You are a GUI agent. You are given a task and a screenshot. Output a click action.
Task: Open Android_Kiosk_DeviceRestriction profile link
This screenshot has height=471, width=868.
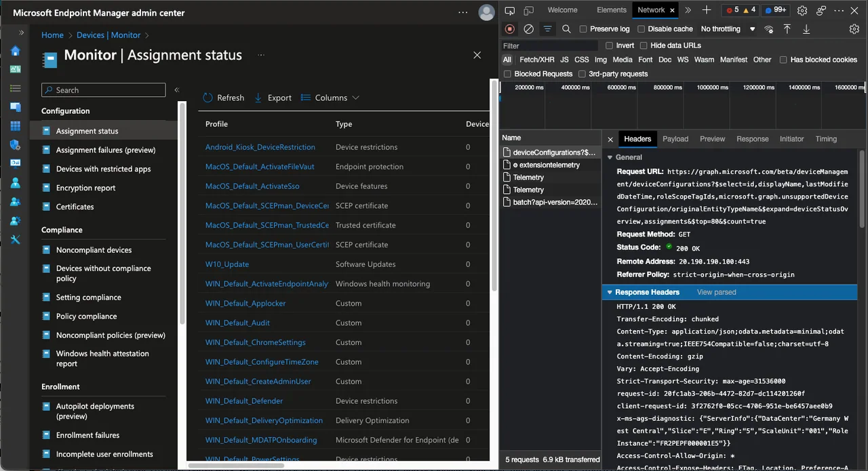click(x=260, y=147)
